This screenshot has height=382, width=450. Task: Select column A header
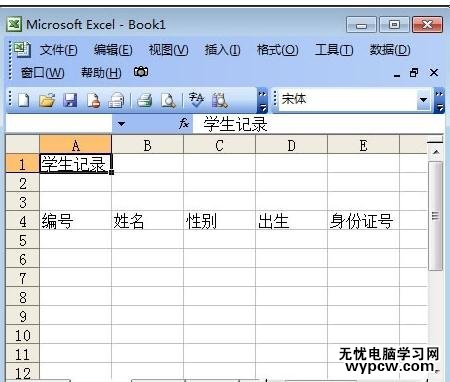(75, 145)
